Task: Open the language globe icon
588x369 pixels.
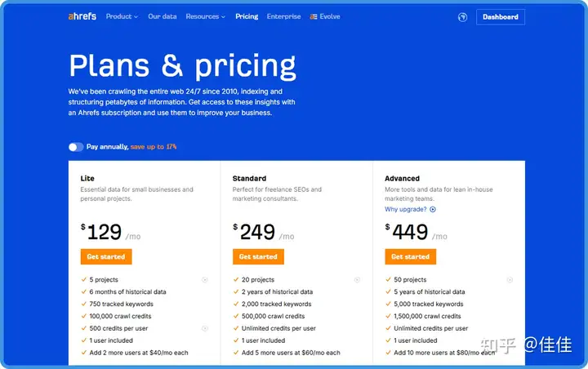Action: point(462,17)
